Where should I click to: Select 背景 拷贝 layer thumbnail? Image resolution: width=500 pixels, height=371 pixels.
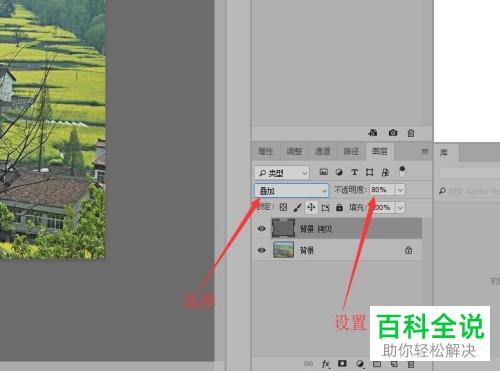[284, 228]
